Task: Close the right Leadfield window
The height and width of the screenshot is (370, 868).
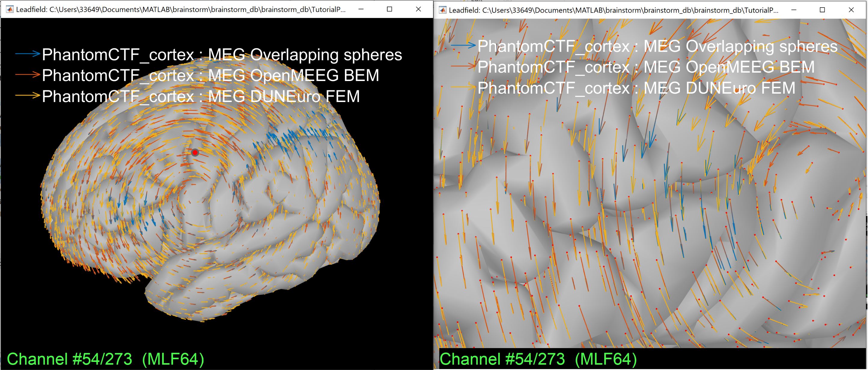Action: 851,10
